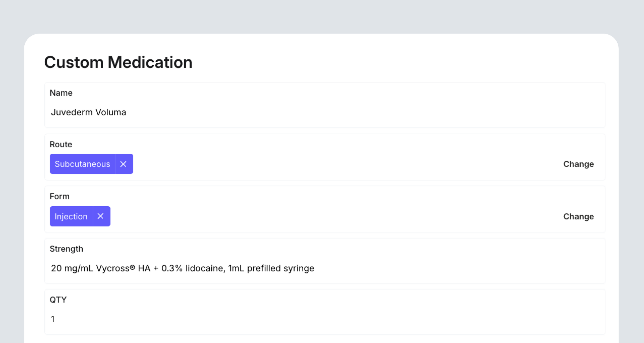The height and width of the screenshot is (343, 644).
Task: Click Change in the Route section
Action: click(x=578, y=164)
